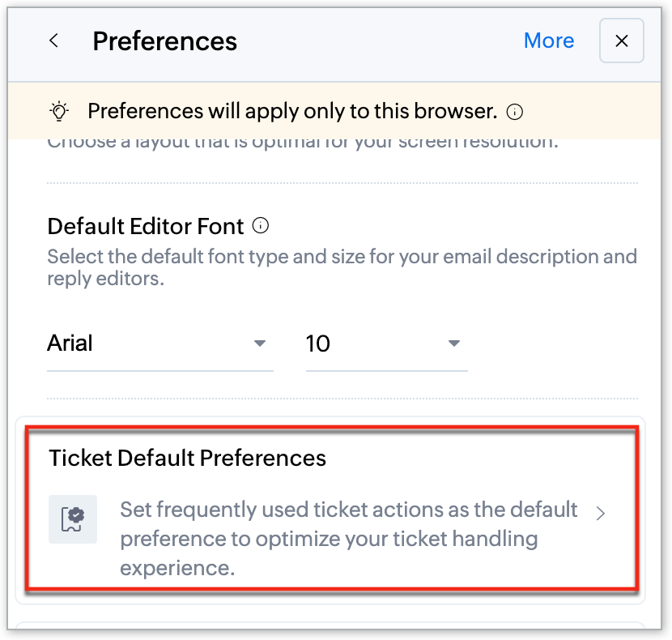Click the 'Choose a layout' description text

(x=303, y=143)
